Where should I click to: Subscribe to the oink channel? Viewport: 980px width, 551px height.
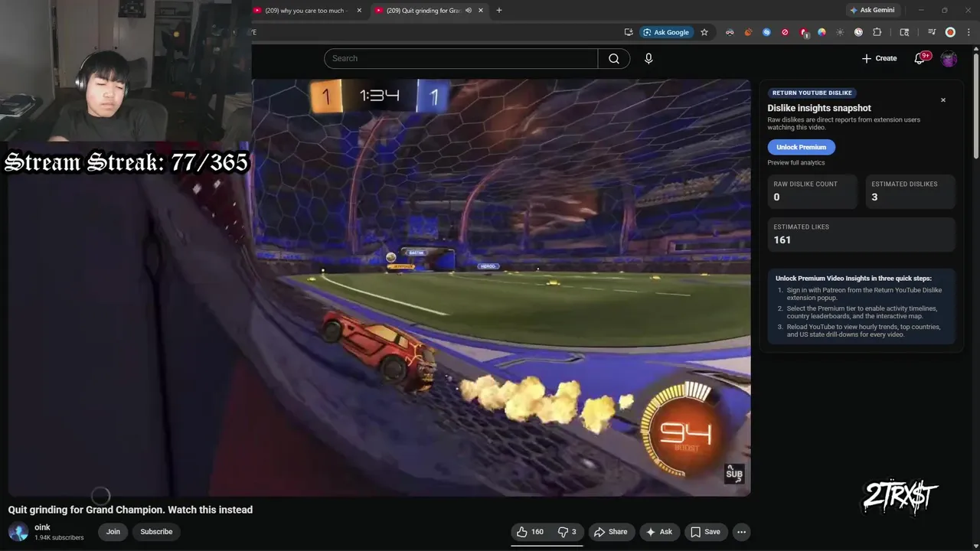pyautogui.click(x=156, y=532)
